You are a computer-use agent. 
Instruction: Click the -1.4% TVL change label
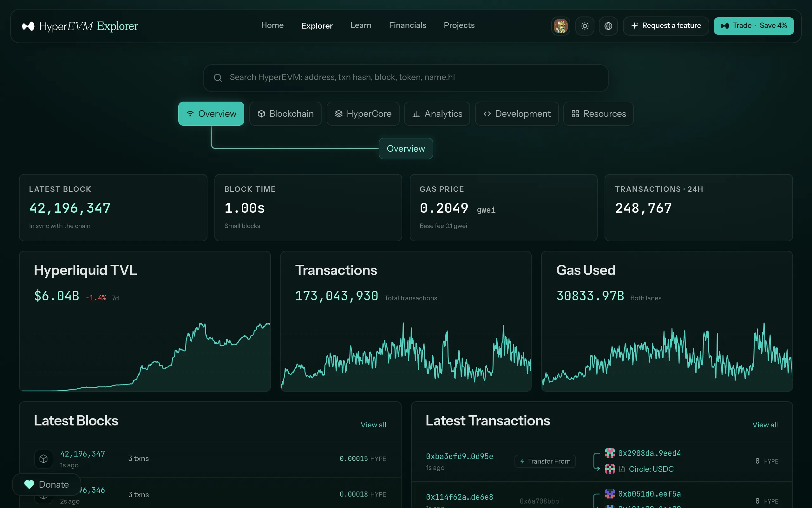tap(96, 298)
